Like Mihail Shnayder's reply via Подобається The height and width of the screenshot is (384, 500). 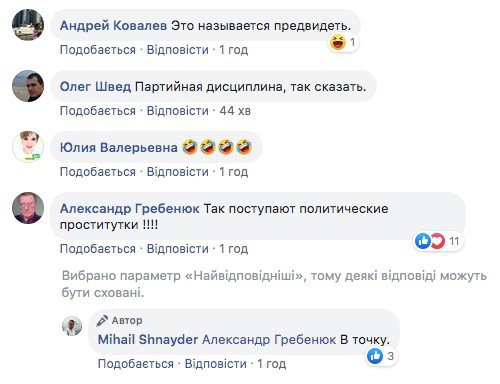[136, 364]
